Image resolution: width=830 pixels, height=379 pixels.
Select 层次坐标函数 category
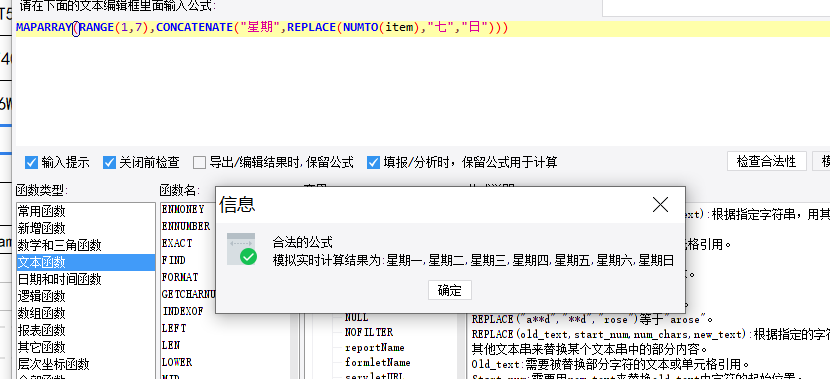(x=85, y=364)
